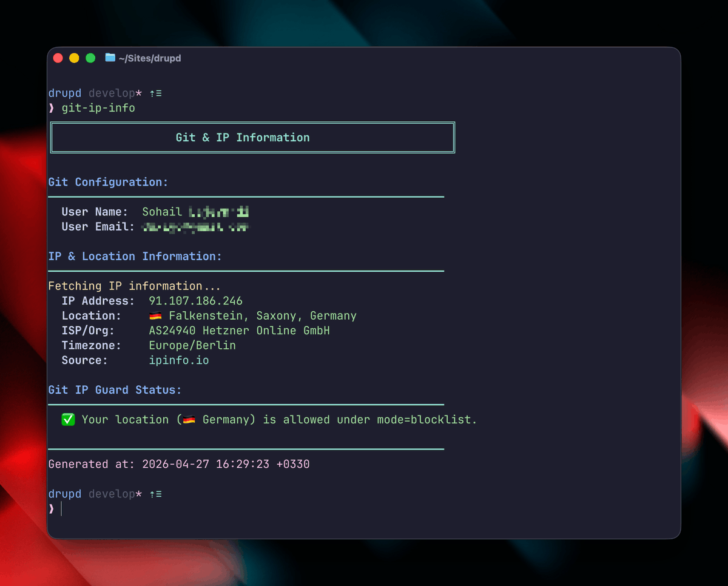Click the 'ISP/Org:' label

pos(89,331)
